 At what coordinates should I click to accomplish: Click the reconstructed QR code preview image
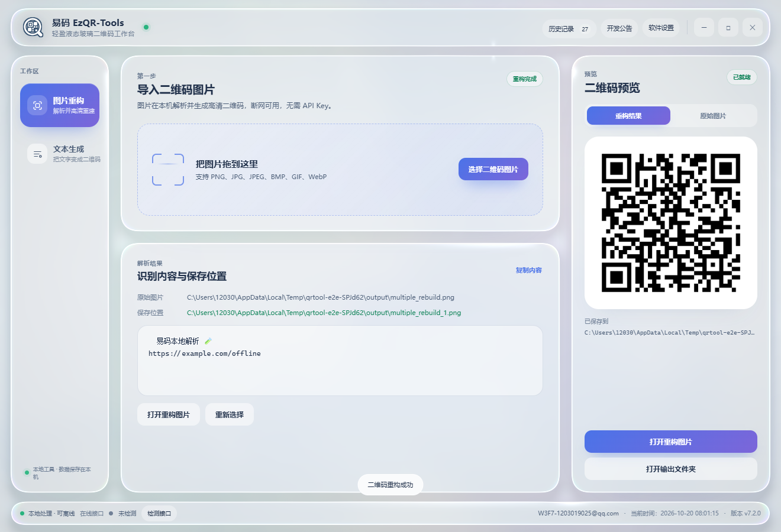(671, 223)
